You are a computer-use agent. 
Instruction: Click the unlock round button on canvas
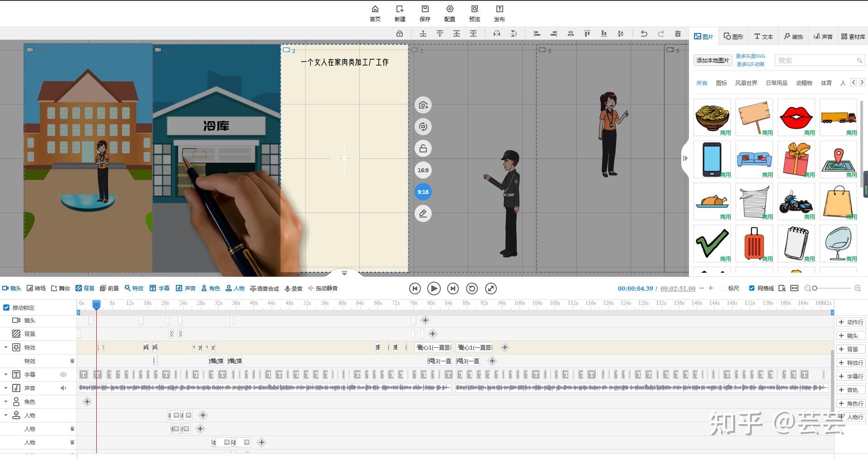coord(423,148)
